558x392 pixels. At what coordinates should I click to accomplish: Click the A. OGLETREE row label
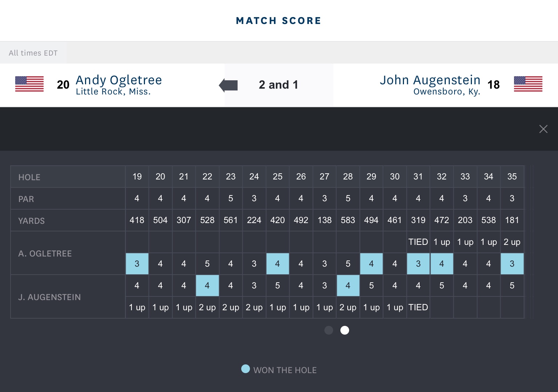point(45,254)
